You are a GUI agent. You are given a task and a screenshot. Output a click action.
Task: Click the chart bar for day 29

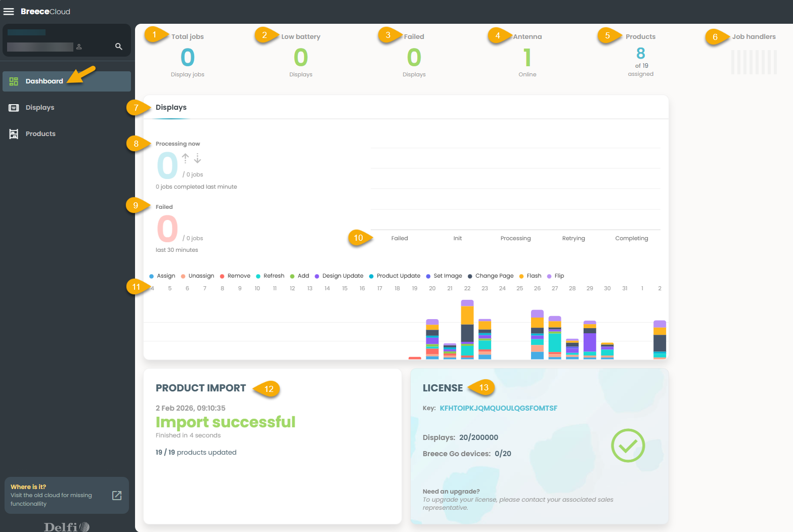590,340
